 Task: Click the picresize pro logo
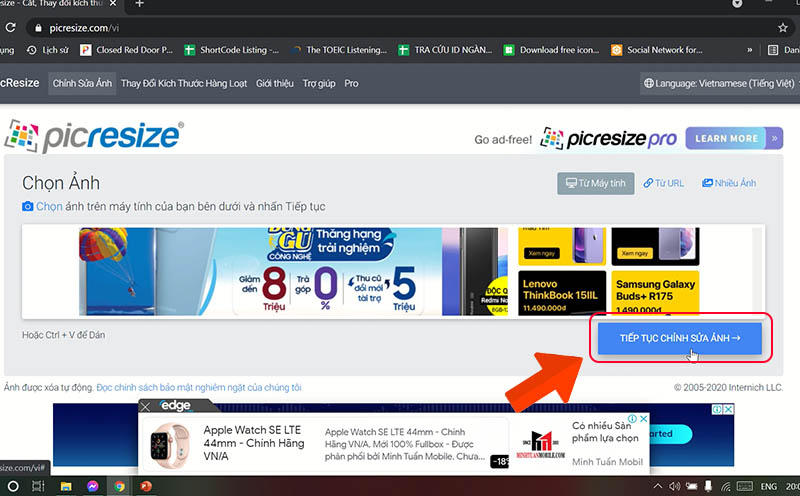609,138
